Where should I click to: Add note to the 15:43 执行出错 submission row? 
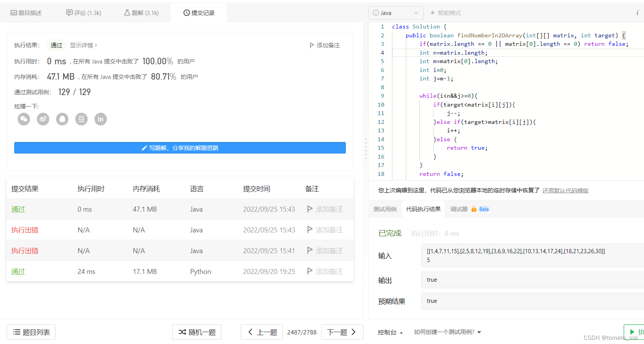[325, 230]
